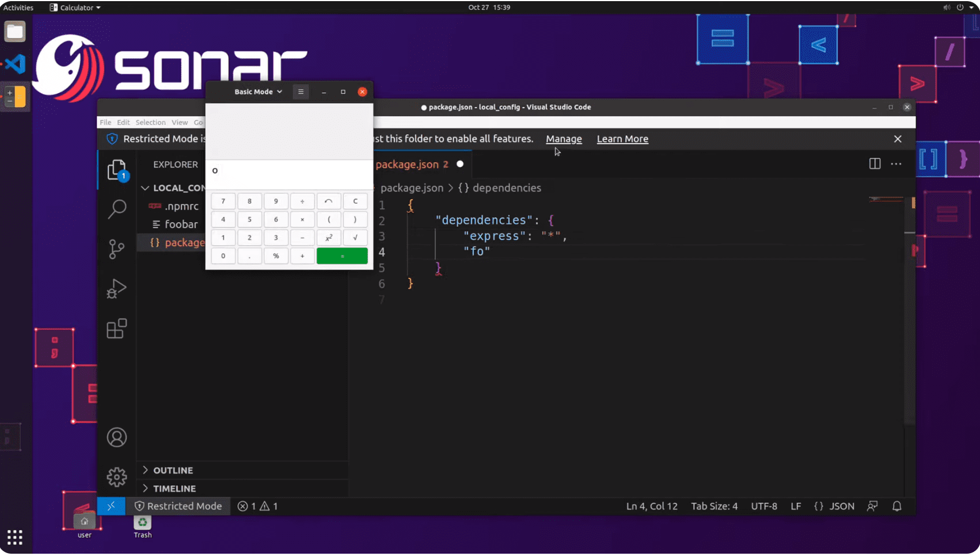
Task: Open the calculator hamburger menu
Action: tap(301, 92)
